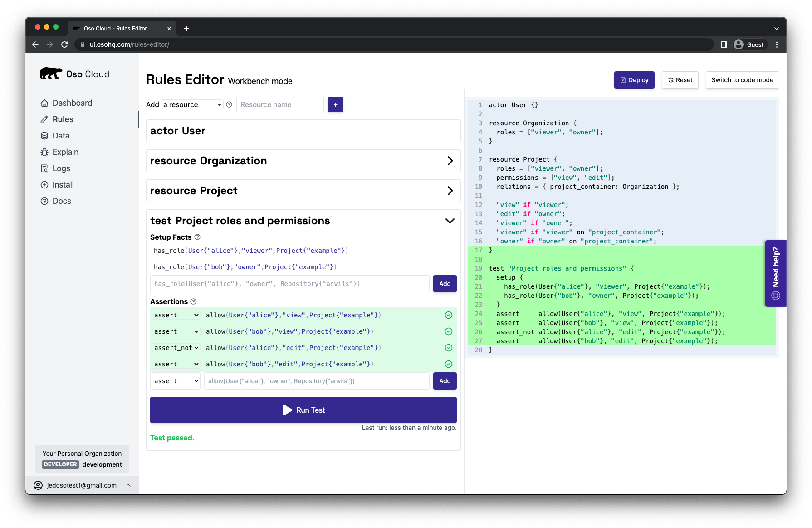The width and height of the screenshot is (812, 528).
Task: Open assert type dropdown for new assertion
Action: point(176,381)
